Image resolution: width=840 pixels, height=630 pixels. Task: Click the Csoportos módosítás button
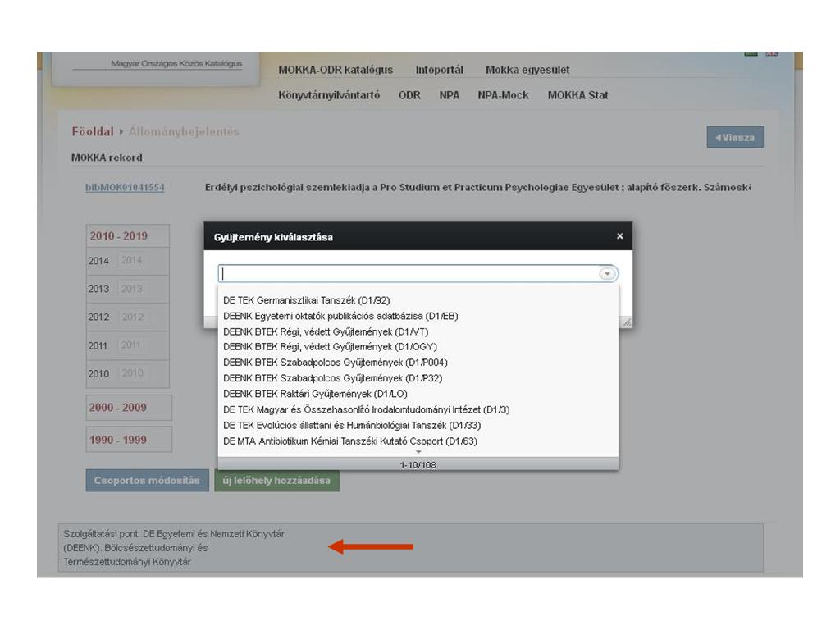click(x=147, y=481)
